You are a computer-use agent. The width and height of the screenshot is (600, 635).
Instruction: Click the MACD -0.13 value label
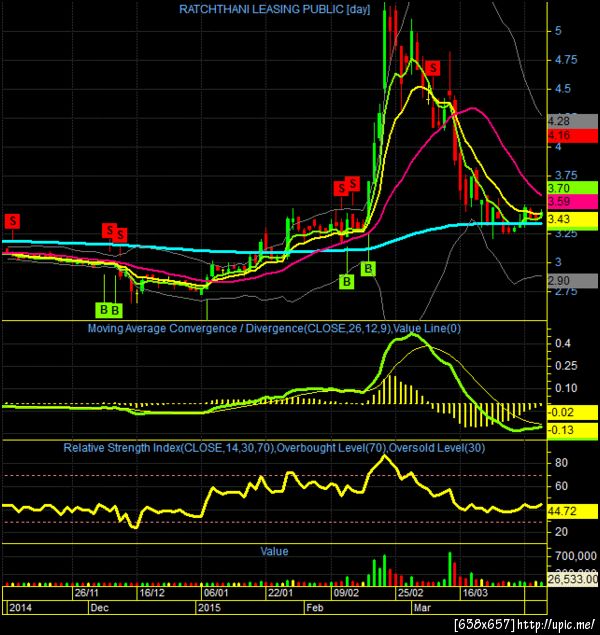point(572,430)
